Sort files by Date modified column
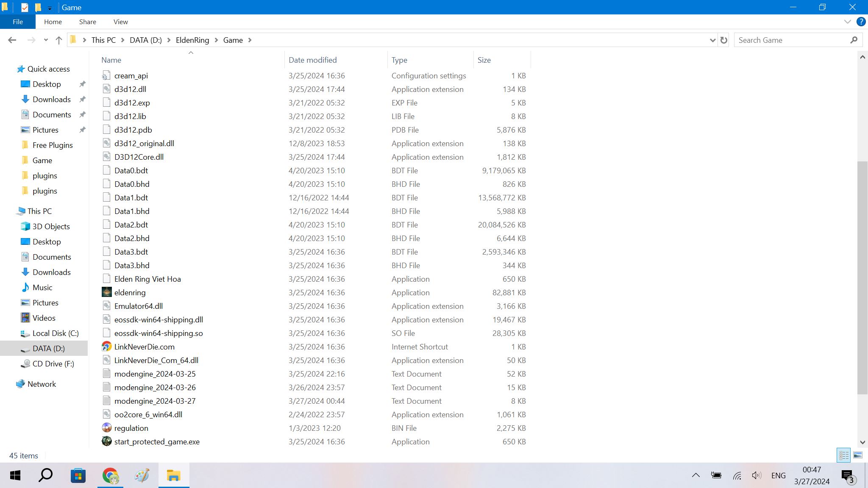 (x=312, y=60)
